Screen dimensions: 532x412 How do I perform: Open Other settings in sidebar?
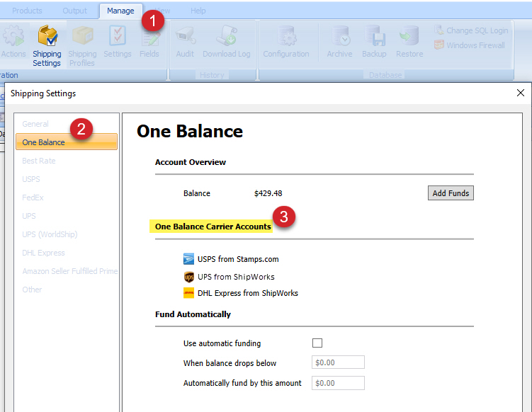(x=32, y=290)
